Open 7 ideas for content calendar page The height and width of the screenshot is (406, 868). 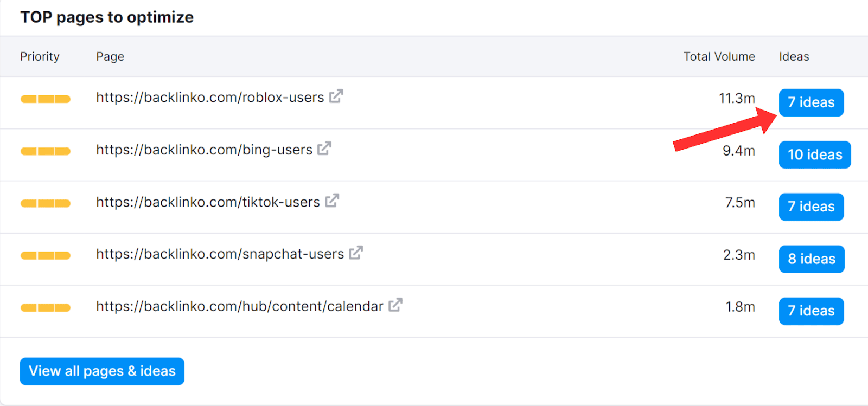click(810, 311)
